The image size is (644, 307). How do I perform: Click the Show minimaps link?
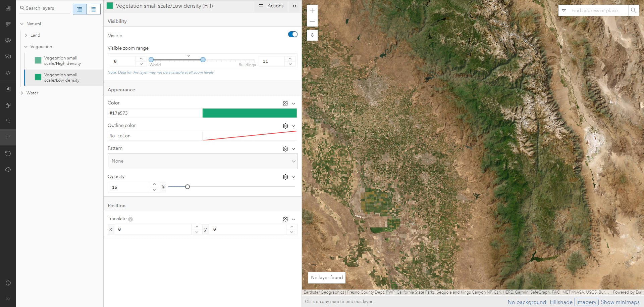[x=620, y=302]
